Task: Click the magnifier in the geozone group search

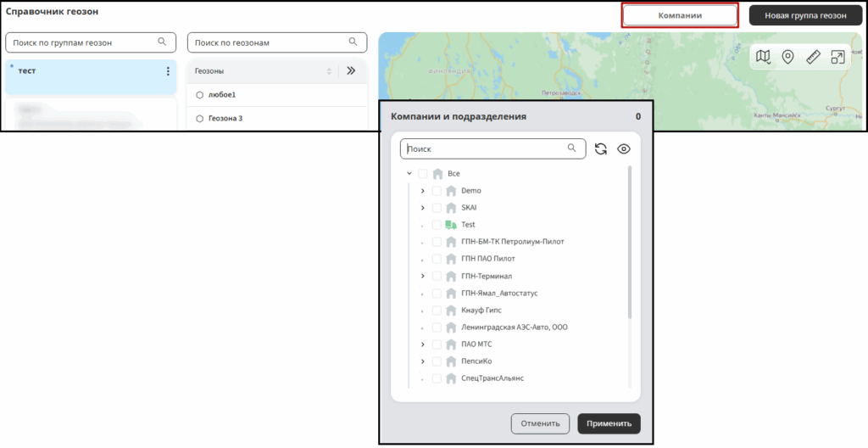Action: 162,42
